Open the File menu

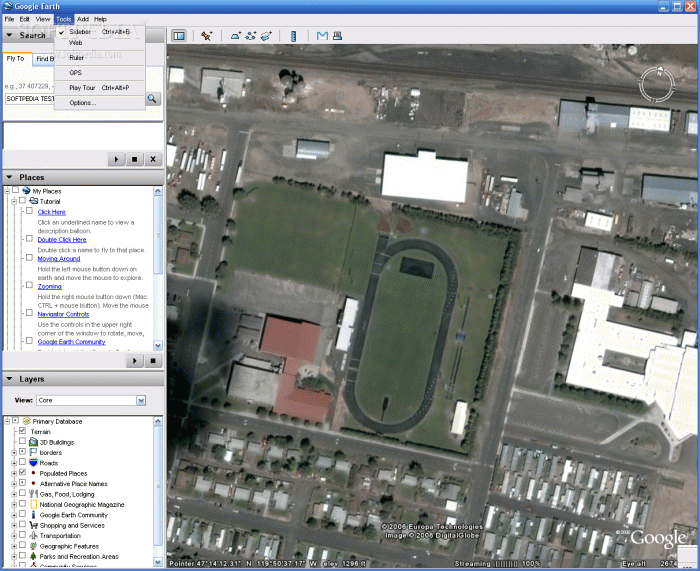pos(9,19)
